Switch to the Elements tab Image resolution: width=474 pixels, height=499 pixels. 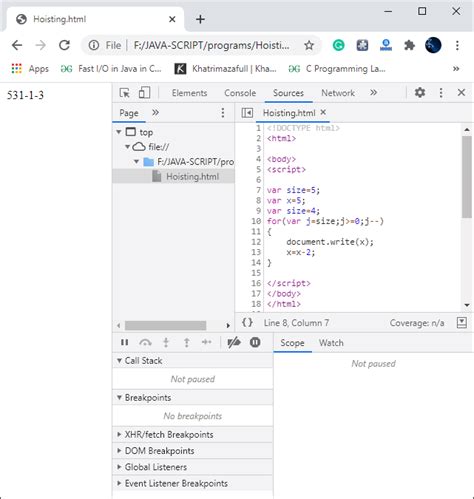click(189, 93)
